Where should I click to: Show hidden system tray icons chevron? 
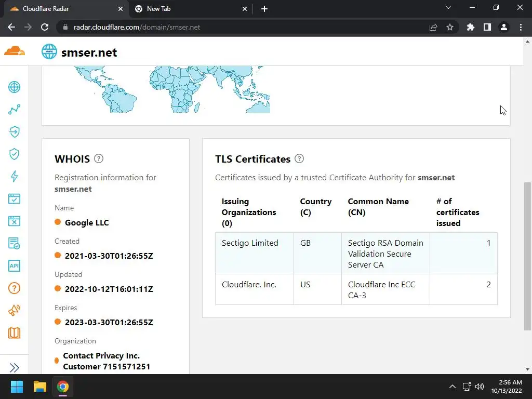click(x=453, y=387)
